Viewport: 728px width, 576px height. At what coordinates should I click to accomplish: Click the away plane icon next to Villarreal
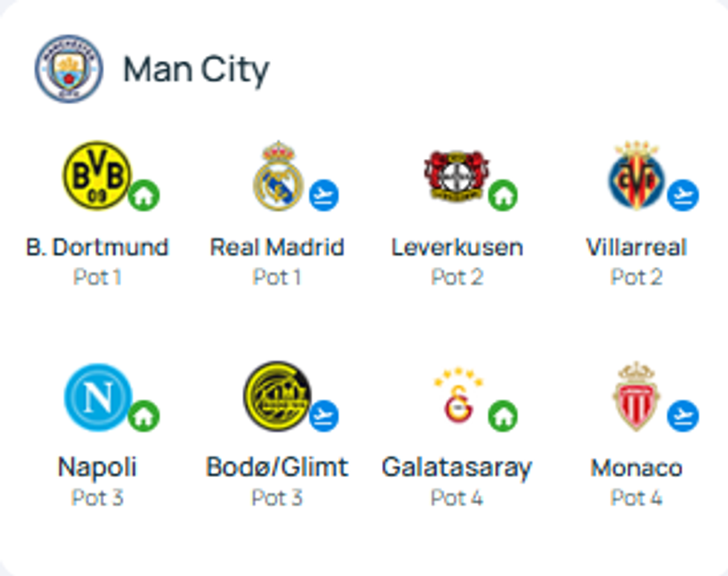(682, 196)
